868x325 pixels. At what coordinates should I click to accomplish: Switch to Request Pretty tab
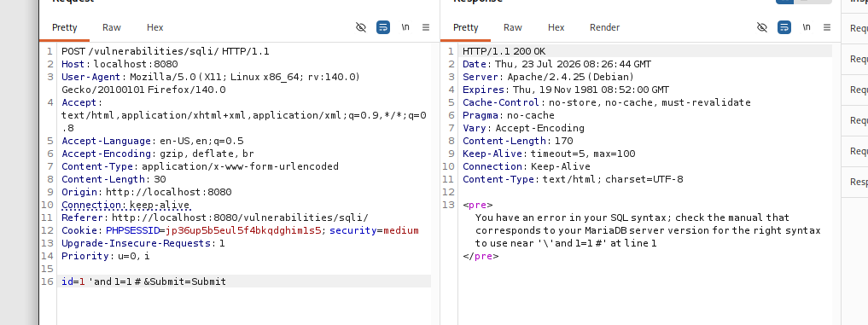(x=65, y=27)
